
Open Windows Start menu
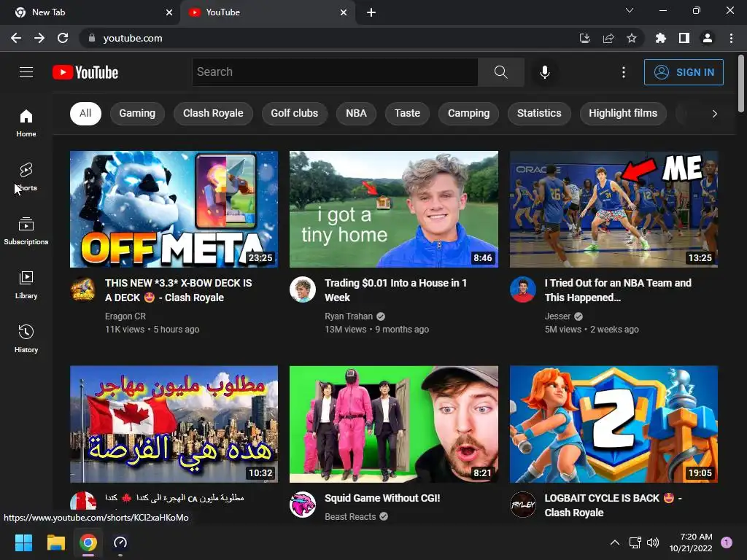pos(23,542)
